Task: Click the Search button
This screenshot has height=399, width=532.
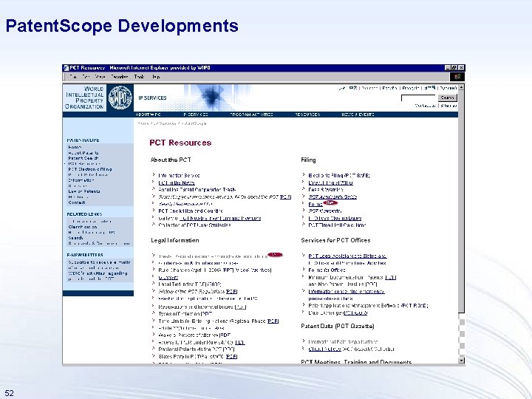Action: [x=448, y=98]
